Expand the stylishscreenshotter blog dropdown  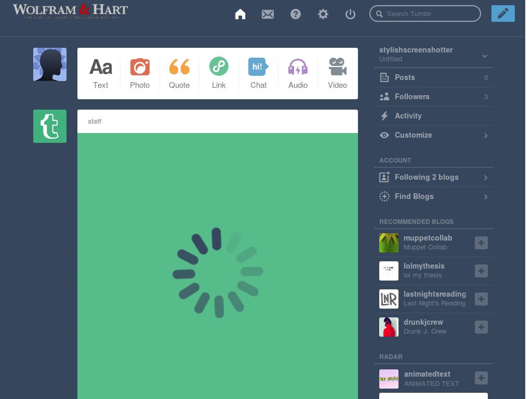point(484,55)
